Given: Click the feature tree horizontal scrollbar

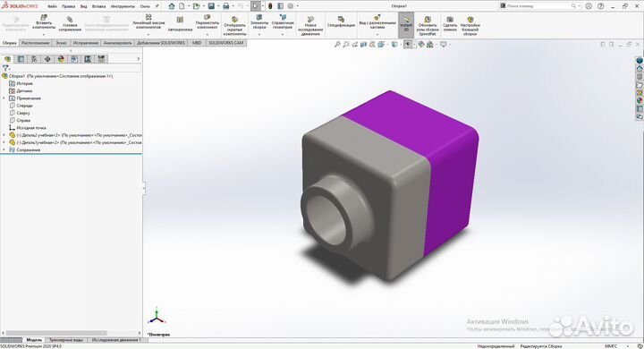Looking at the screenshot, I should tap(56, 333).
